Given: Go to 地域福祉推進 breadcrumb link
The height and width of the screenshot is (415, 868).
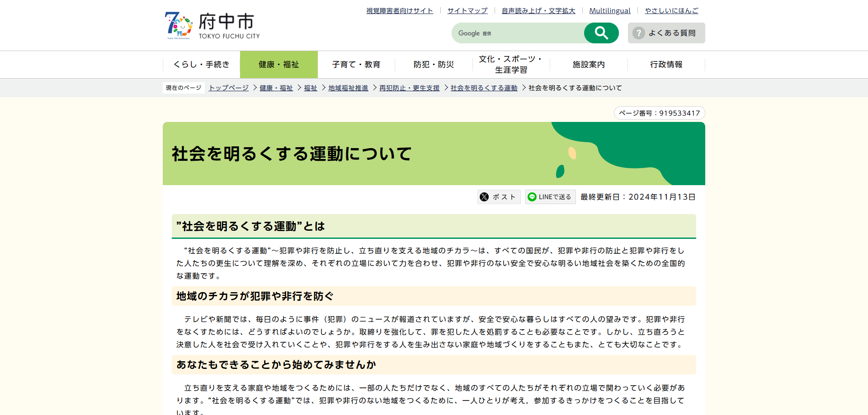Looking at the screenshot, I should click(x=348, y=88).
